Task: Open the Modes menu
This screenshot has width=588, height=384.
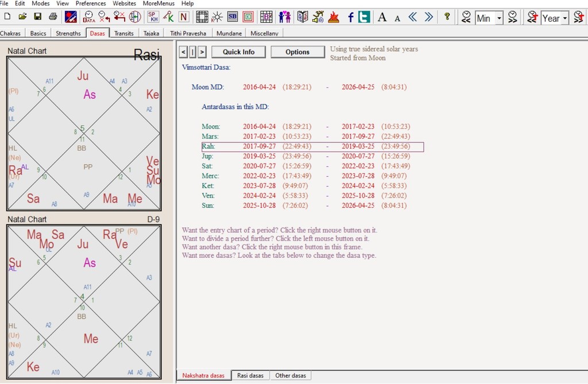Action: coord(41,3)
